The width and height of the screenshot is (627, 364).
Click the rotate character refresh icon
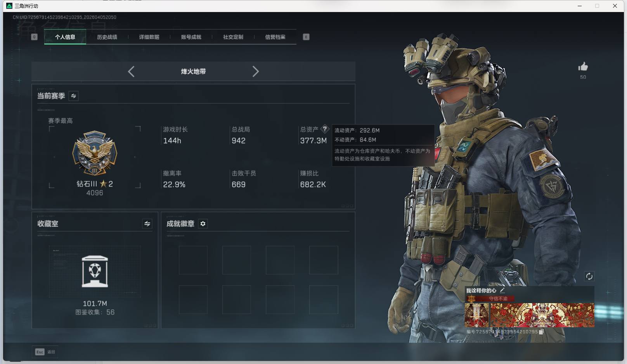(x=589, y=276)
